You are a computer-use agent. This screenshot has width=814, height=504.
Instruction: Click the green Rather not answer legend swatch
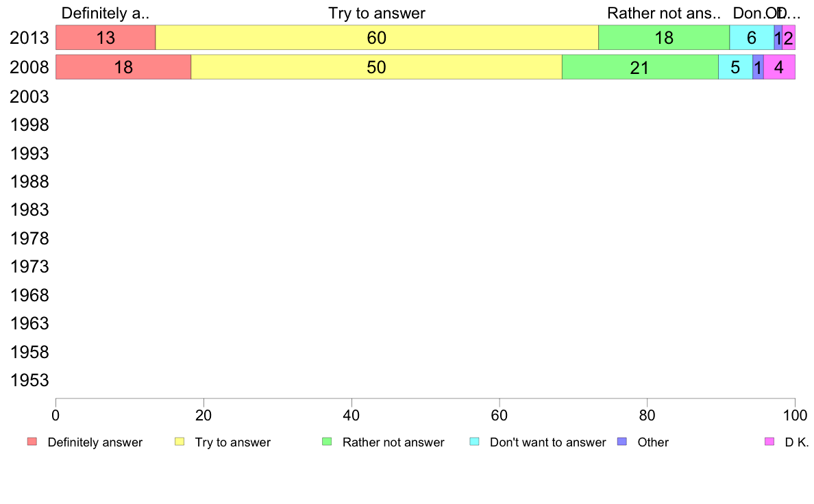pos(327,441)
